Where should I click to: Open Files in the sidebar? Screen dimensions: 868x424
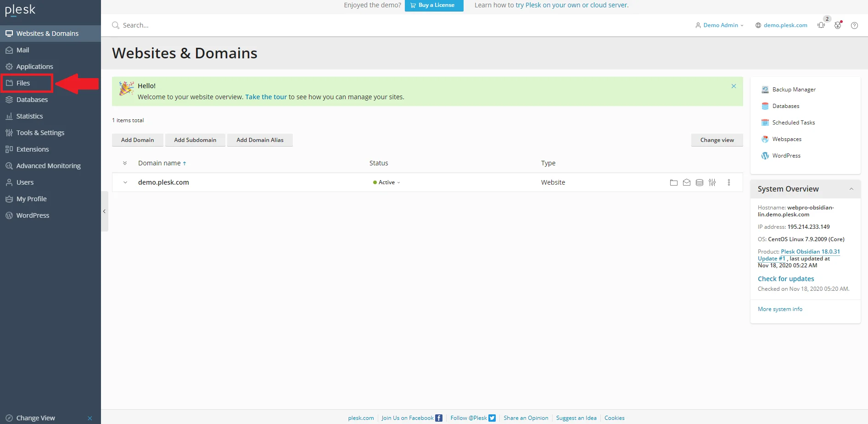coord(23,83)
